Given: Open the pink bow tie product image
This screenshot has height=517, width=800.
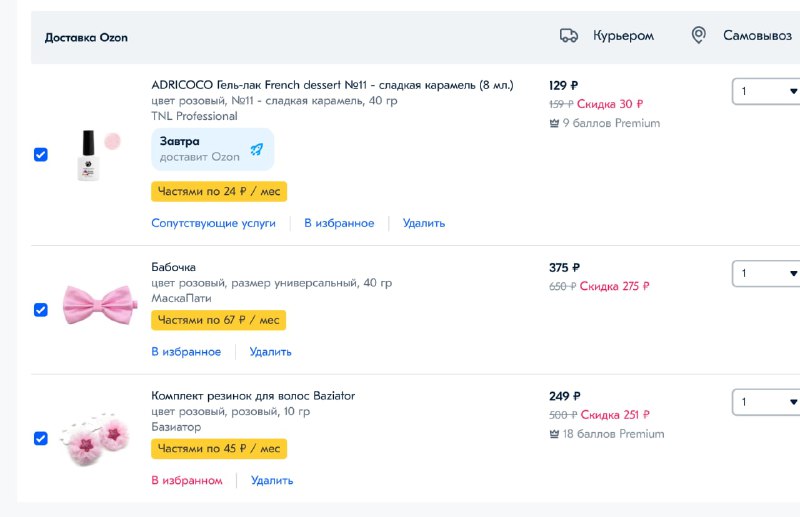Looking at the screenshot, I should pos(100,306).
